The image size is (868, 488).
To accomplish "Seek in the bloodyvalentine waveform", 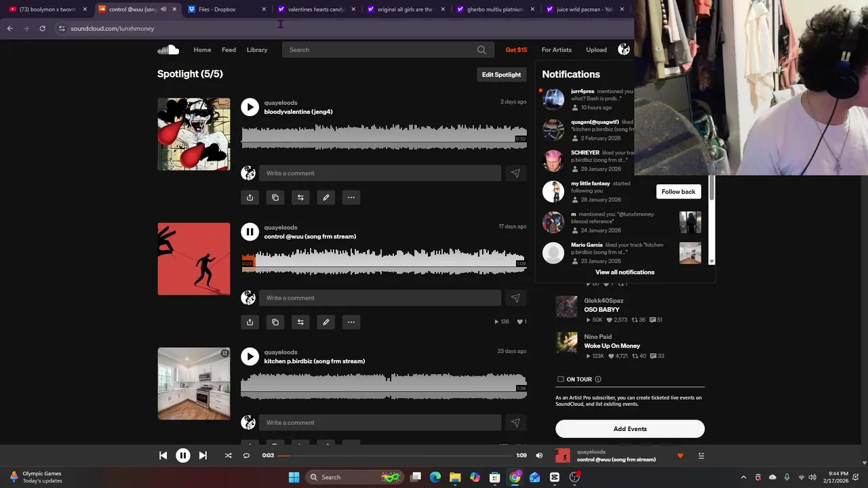I will click(384, 136).
